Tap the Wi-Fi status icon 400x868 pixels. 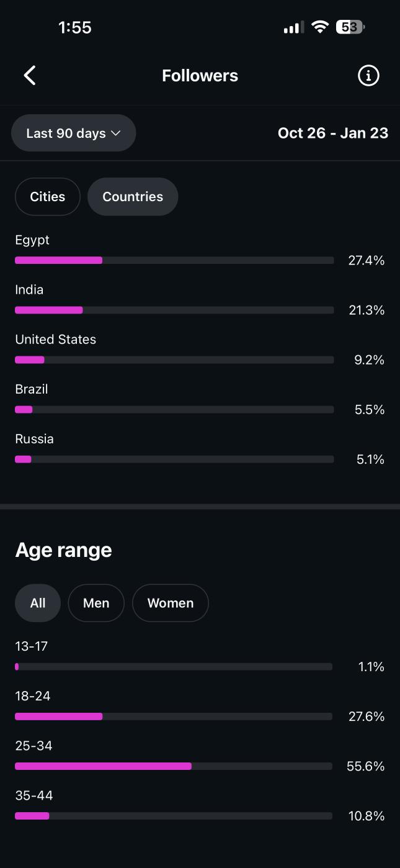point(320,27)
